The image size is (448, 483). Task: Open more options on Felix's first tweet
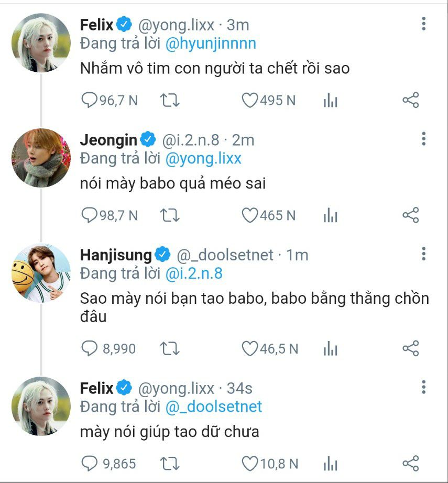[423, 24]
